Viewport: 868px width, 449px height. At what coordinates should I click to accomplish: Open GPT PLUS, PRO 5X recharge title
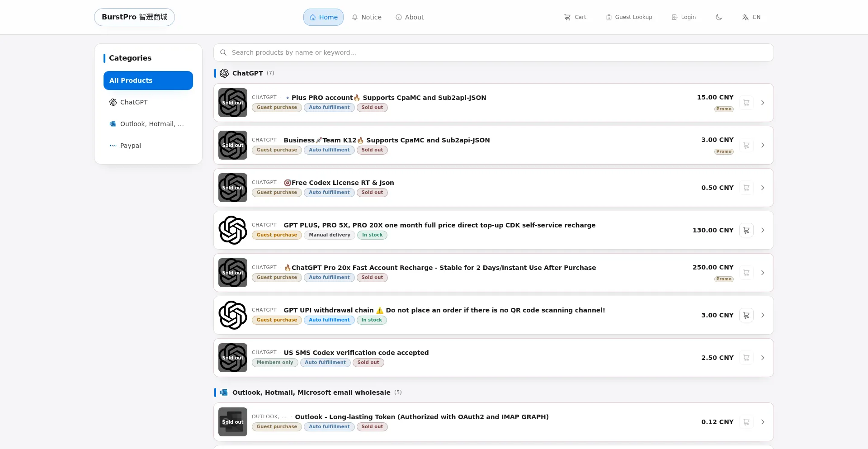[439, 225]
